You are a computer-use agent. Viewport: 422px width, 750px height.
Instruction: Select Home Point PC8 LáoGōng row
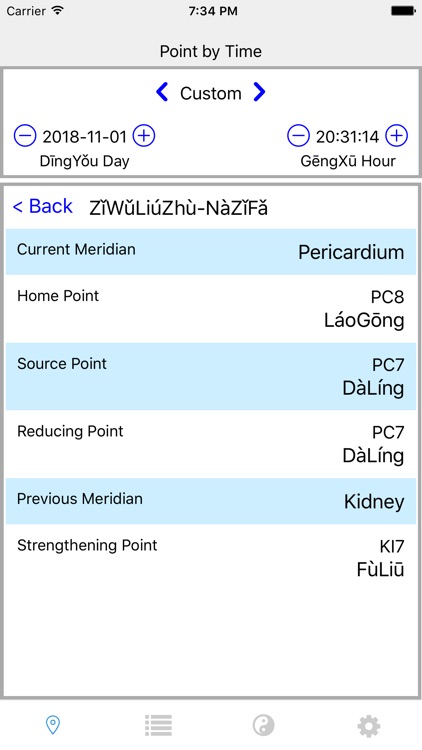[x=211, y=309]
